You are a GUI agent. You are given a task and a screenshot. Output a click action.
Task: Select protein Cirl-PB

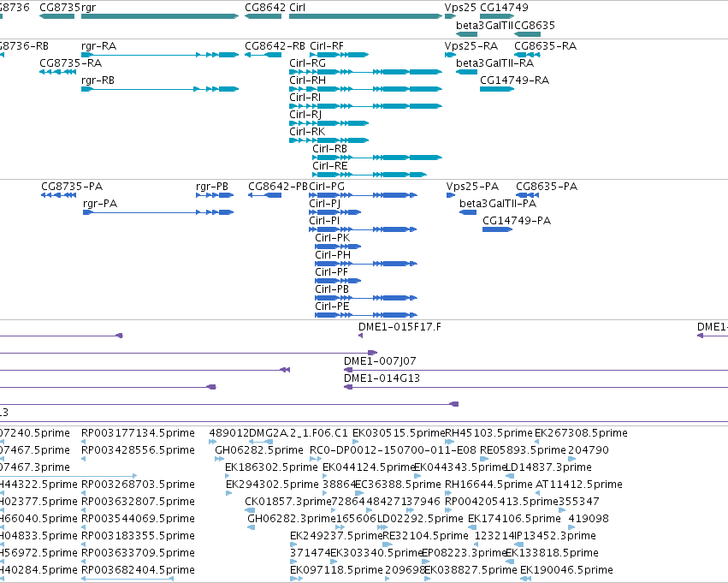coord(366,298)
